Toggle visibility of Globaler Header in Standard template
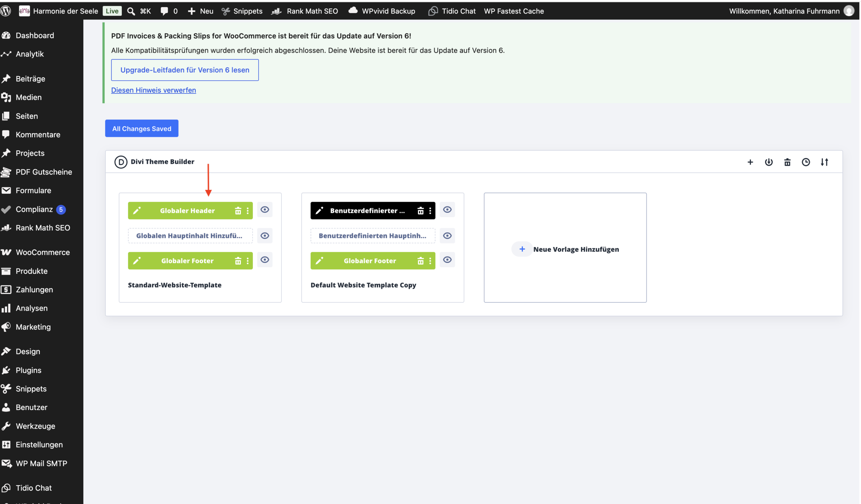The height and width of the screenshot is (504, 861). [265, 210]
